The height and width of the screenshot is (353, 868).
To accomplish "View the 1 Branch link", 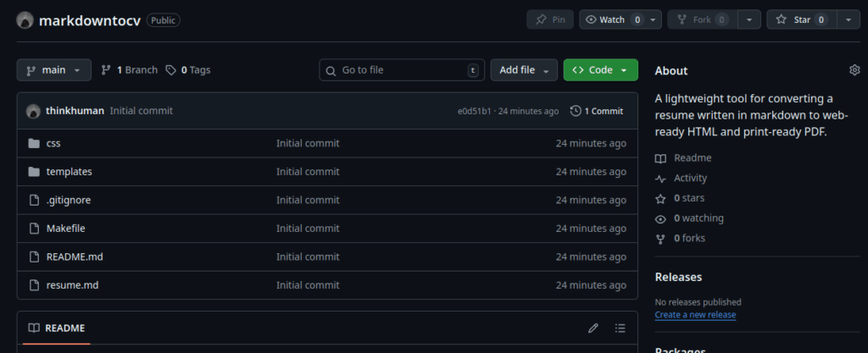I will [x=129, y=70].
